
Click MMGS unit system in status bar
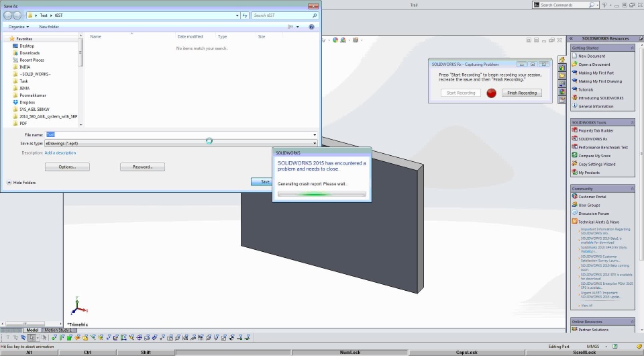pyautogui.click(x=592, y=347)
